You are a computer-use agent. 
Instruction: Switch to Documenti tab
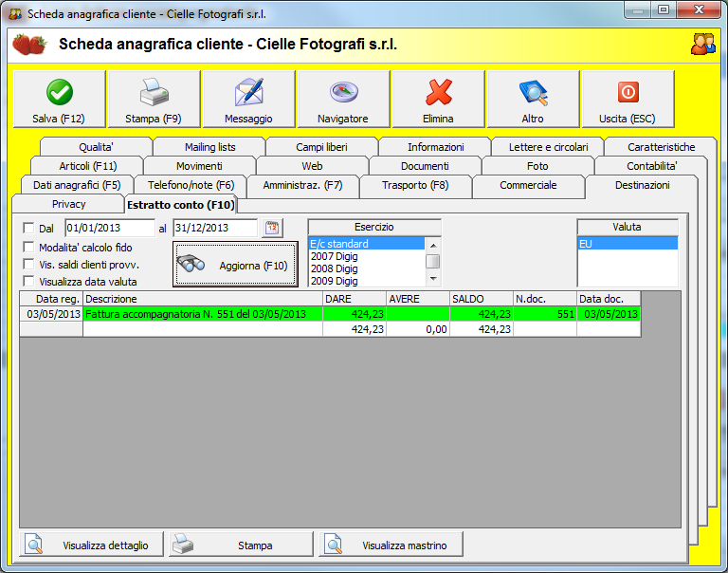tap(425, 166)
